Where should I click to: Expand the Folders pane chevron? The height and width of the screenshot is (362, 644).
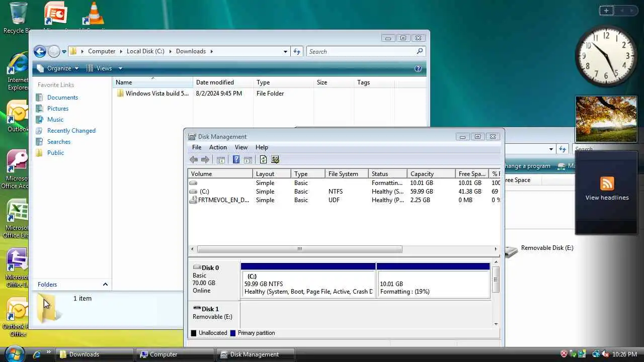(x=105, y=285)
